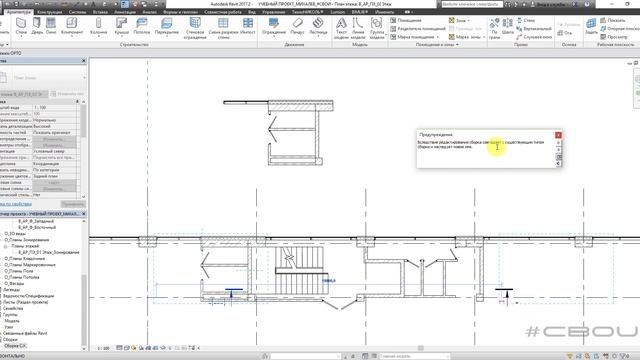Click the 1 : 100 view scale control

104,348
